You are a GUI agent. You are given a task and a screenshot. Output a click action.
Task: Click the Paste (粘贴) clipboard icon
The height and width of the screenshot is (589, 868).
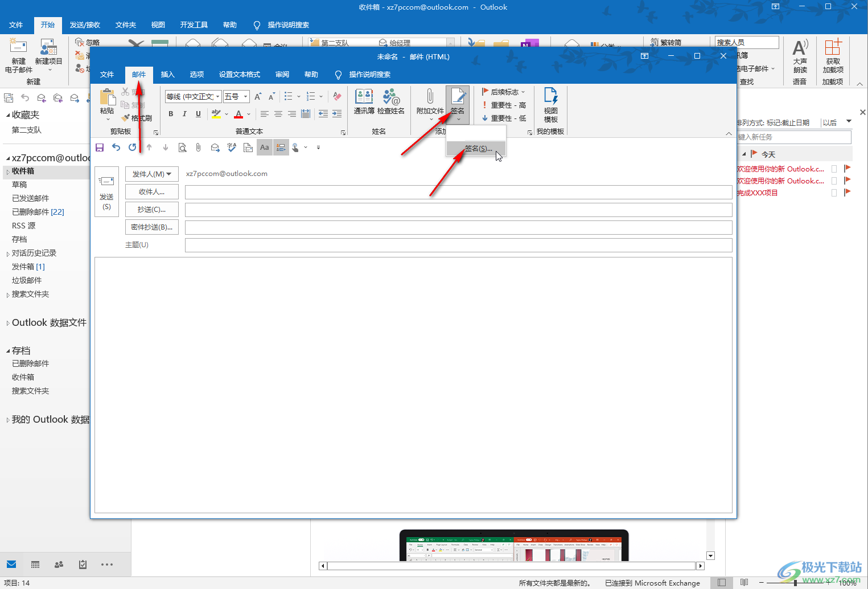[107, 97]
